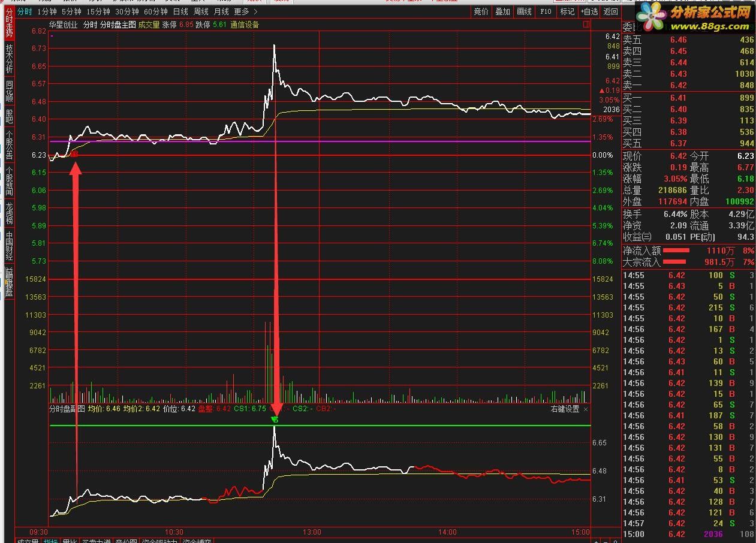
Task: Open the 股吧 side tab
Action: tap(9, 115)
